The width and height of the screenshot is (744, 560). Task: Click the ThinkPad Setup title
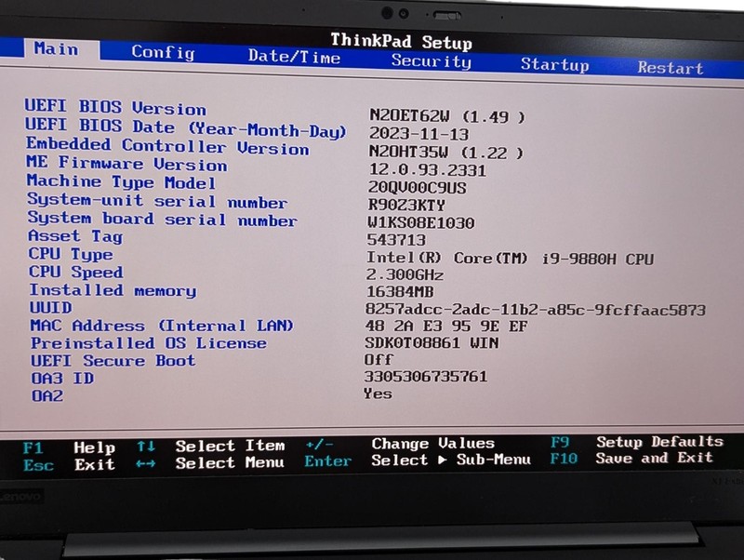[402, 41]
